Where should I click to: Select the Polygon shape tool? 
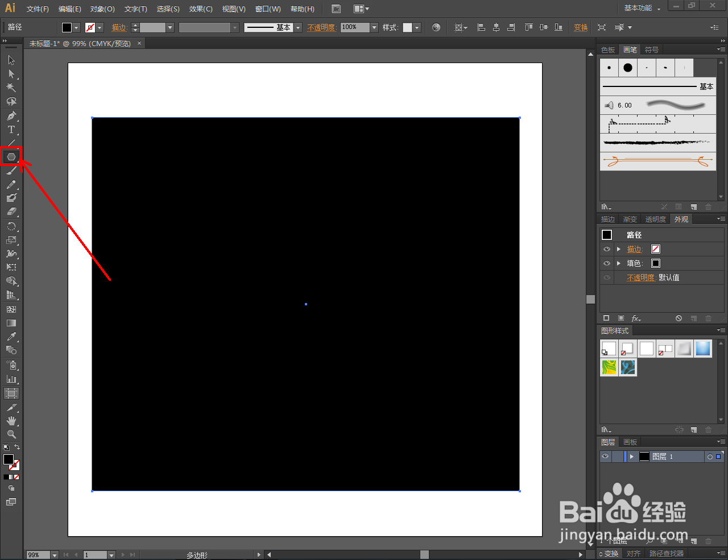pos(11,156)
